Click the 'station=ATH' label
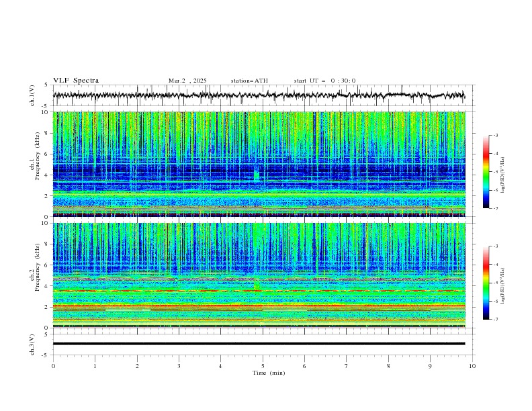This screenshot has width=532, height=411. (x=249, y=81)
